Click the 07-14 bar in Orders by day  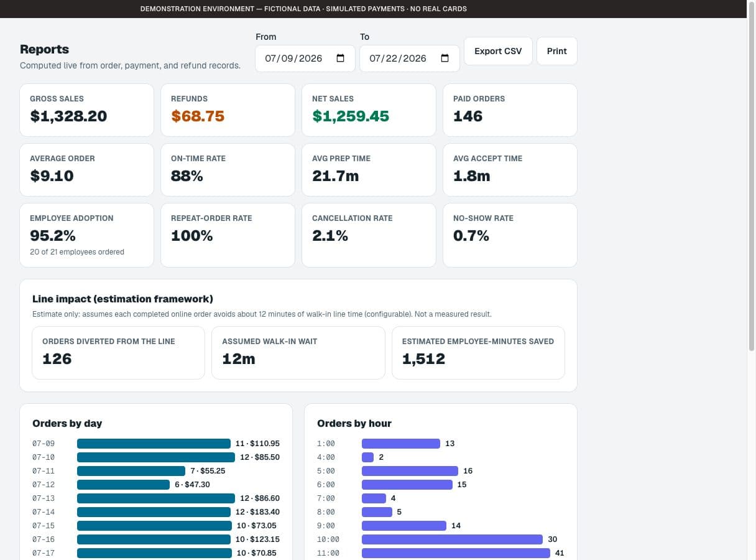[154, 512]
